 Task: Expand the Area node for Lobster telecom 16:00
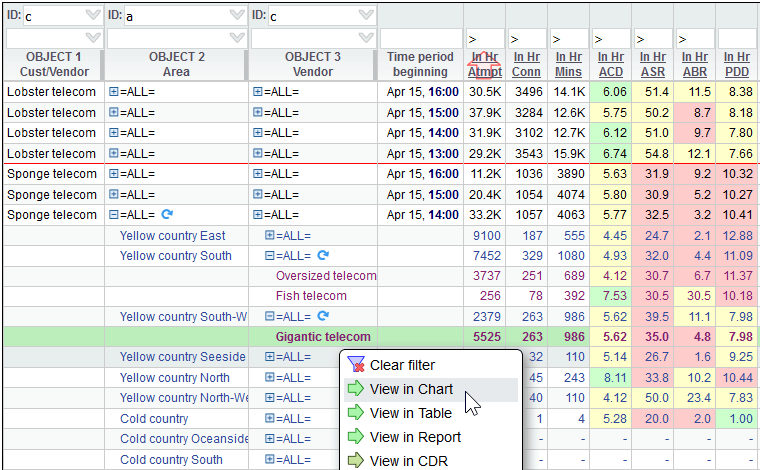[x=114, y=92]
